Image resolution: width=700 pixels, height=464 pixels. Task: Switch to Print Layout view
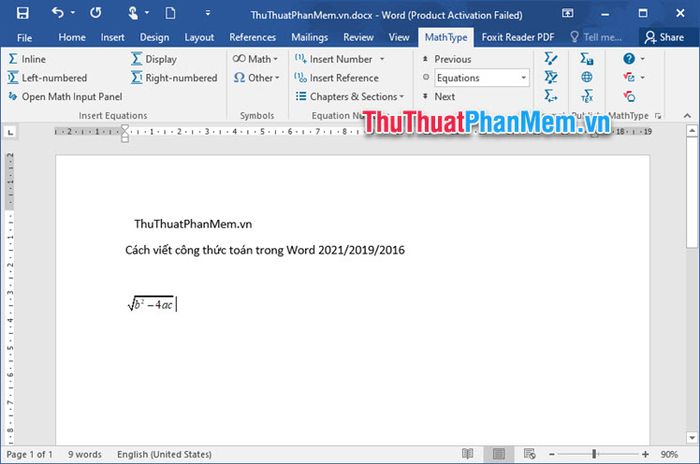pyautogui.click(x=498, y=454)
